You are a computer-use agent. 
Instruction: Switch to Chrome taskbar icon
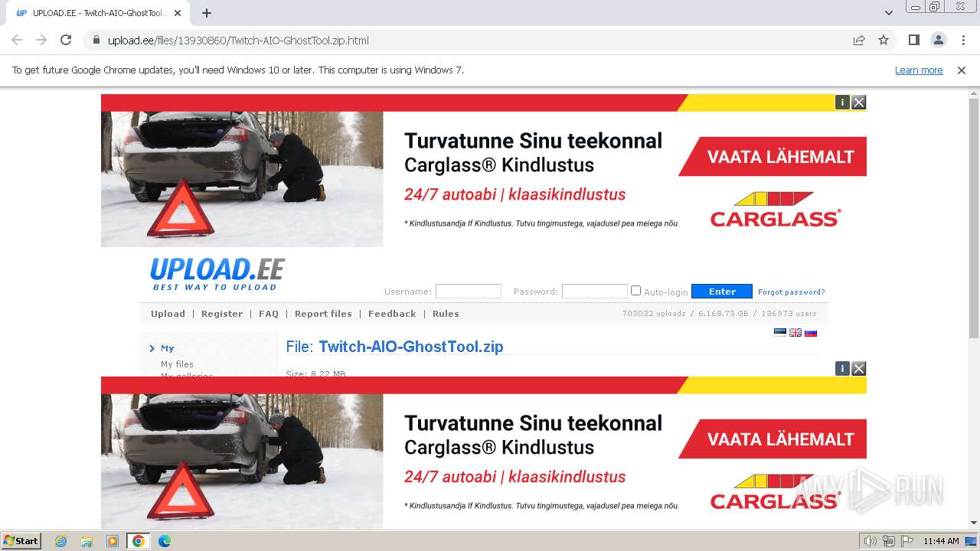click(x=139, y=541)
